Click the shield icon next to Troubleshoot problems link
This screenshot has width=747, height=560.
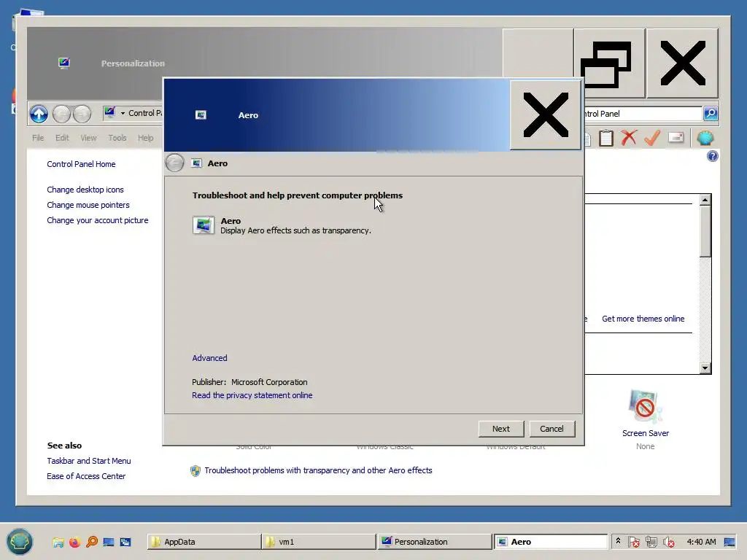(x=196, y=471)
